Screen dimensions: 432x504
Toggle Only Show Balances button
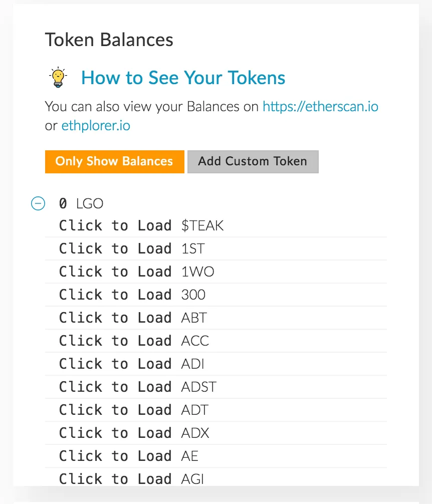click(114, 162)
